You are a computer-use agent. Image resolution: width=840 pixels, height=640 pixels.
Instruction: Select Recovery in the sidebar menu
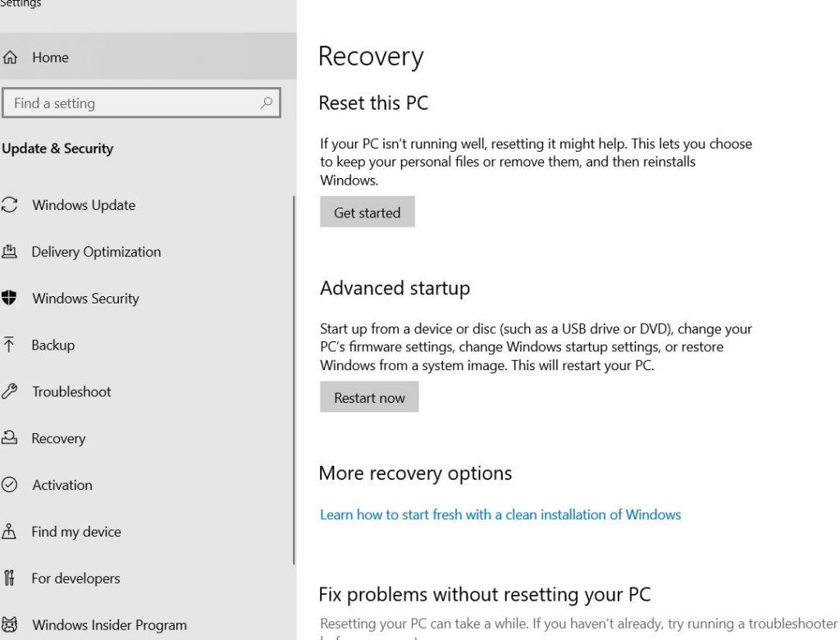pos(58,438)
